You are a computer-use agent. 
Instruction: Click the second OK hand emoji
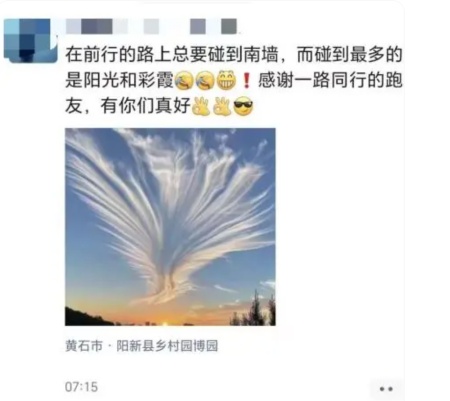click(x=222, y=107)
